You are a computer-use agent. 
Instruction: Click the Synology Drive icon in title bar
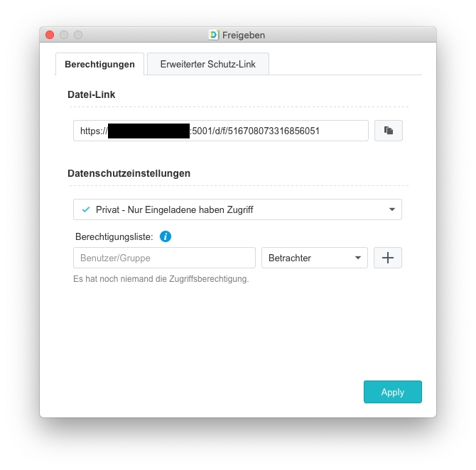(x=214, y=35)
